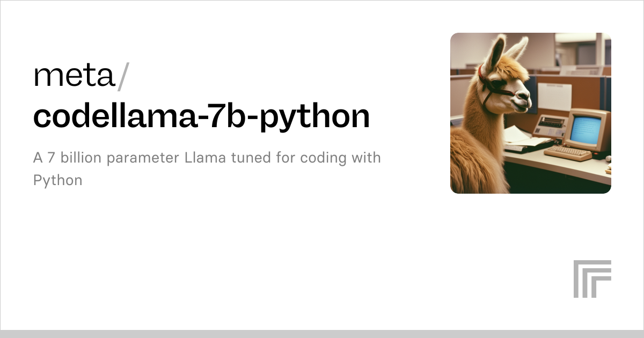Click the slash separator after meta
Image resolution: width=644 pixels, height=338 pixels.
click(123, 76)
